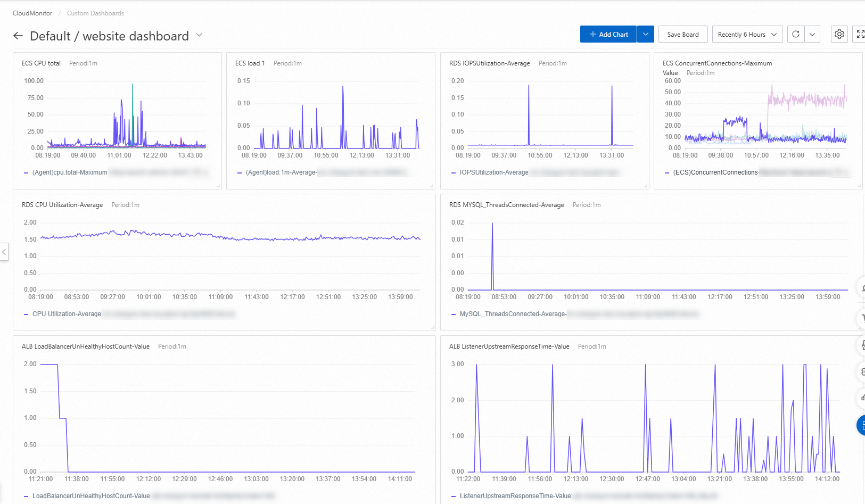Open the Recently 6 Hours time range dropdown
The image size is (865, 504).
coord(747,34)
